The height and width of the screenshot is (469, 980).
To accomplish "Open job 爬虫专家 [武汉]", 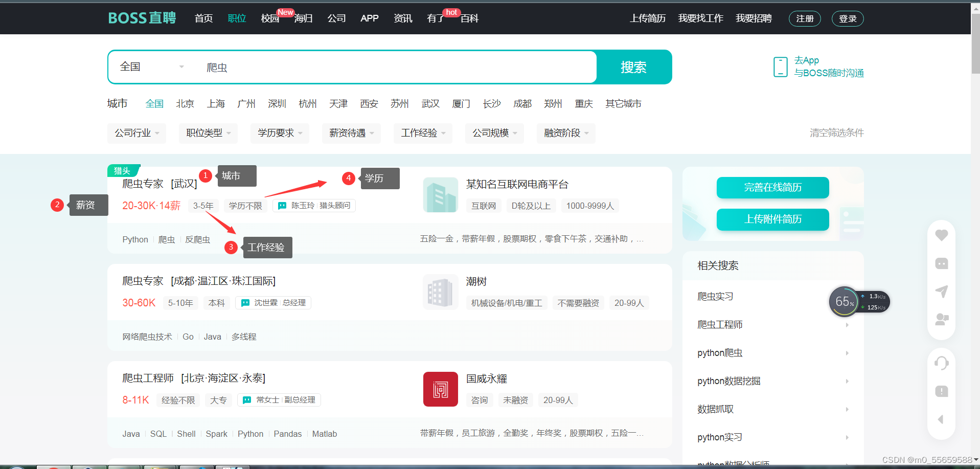I will [x=159, y=184].
